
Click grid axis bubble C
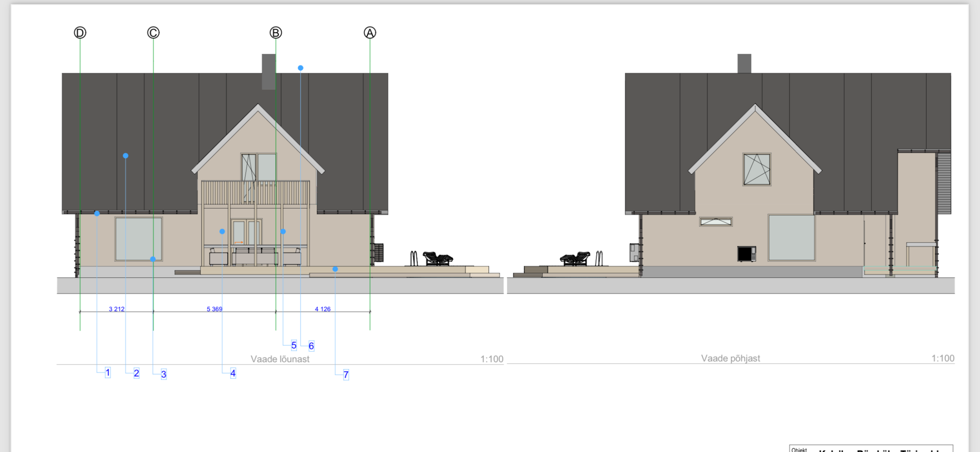tap(153, 33)
